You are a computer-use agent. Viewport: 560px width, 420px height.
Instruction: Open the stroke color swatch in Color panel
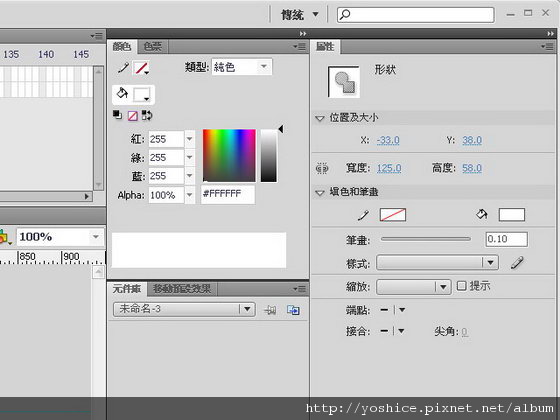coord(141,68)
